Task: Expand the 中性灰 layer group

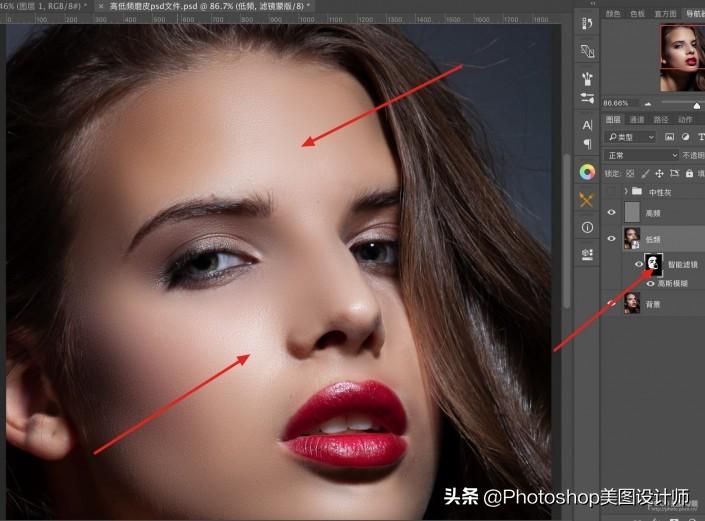Action: [627, 191]
